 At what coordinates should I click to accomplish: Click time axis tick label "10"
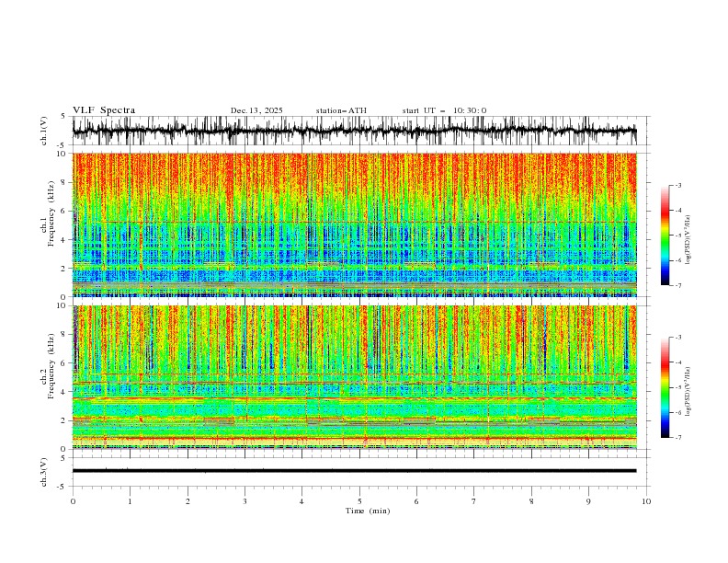tap(646, 501)
